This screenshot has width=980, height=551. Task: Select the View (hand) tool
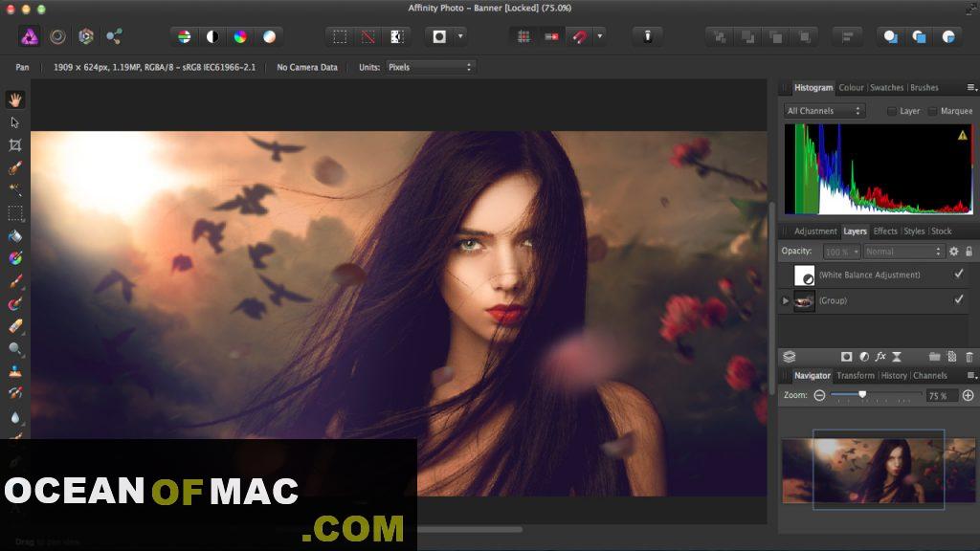15,99
